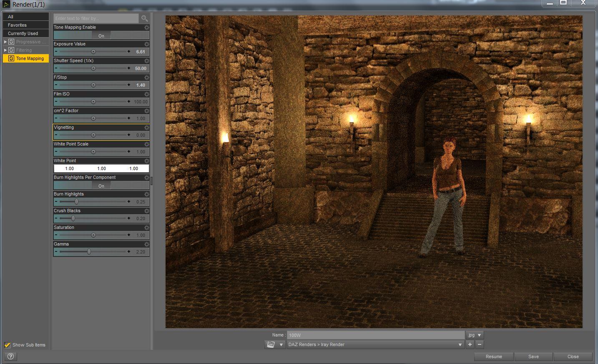Image resolution: width=598 pixels, height=364 pixels.
Task: Click the Crush Blacks slider handle
Action: (73, 218)
